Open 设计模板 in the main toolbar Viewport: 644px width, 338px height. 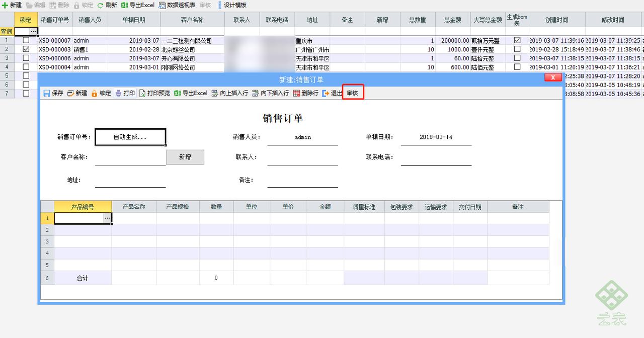pyautogui.click(x=232, y=5)
